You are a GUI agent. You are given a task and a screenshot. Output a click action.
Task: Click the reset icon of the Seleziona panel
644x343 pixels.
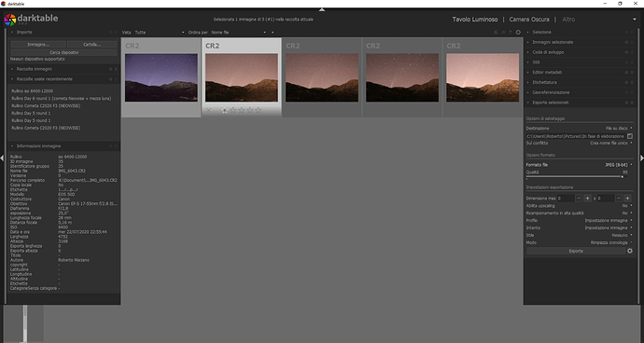626,32
